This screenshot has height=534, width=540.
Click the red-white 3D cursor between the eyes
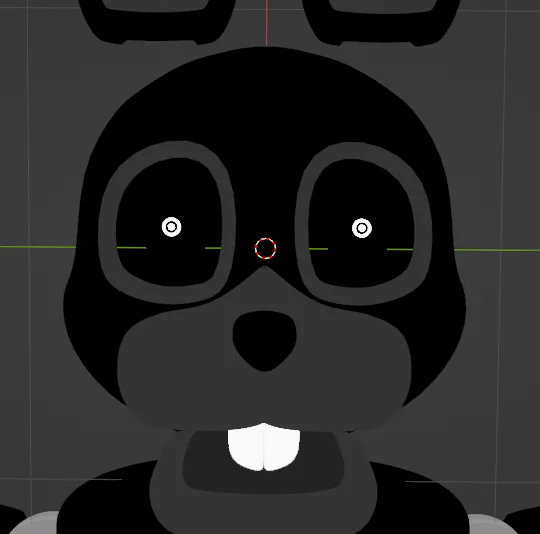[x=265, y=248]
